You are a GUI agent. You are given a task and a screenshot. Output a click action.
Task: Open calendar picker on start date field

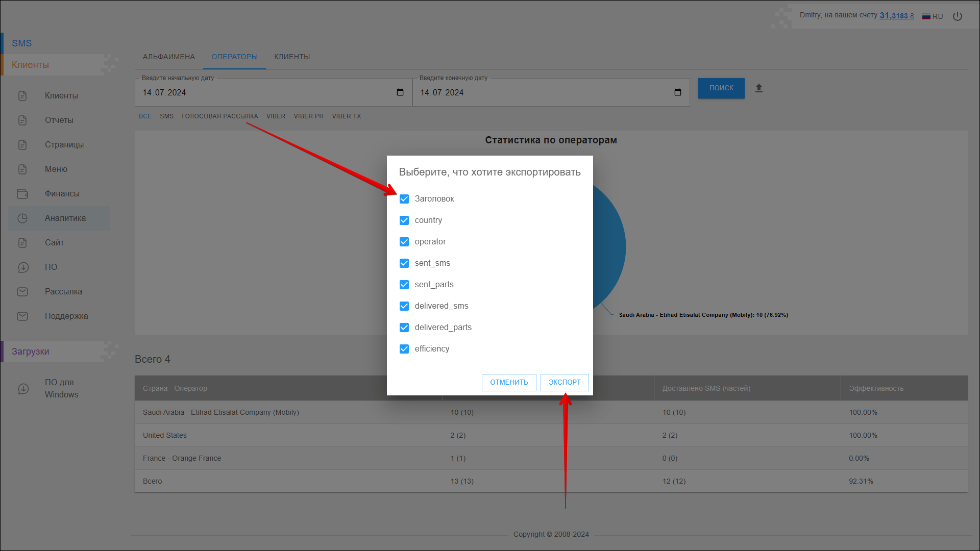[400, 92]
